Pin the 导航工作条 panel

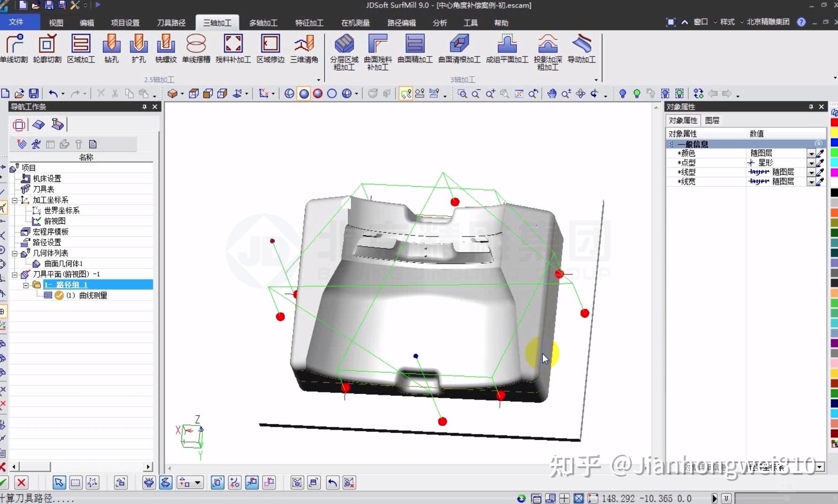[x=144, y=107]
